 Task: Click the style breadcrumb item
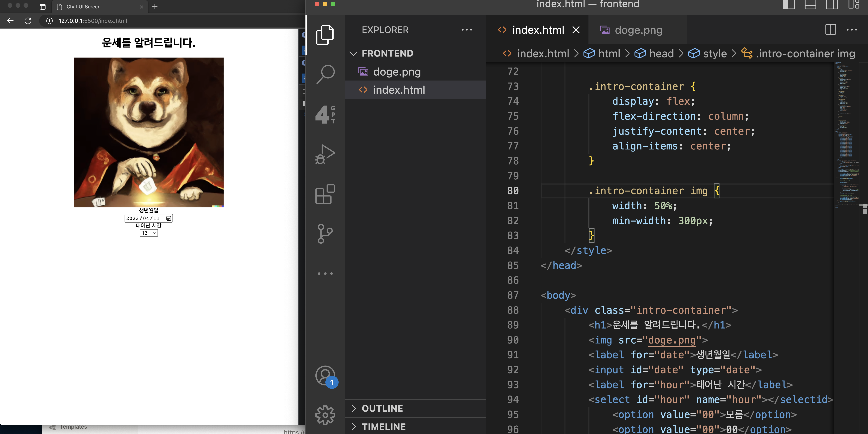[714, 54]
